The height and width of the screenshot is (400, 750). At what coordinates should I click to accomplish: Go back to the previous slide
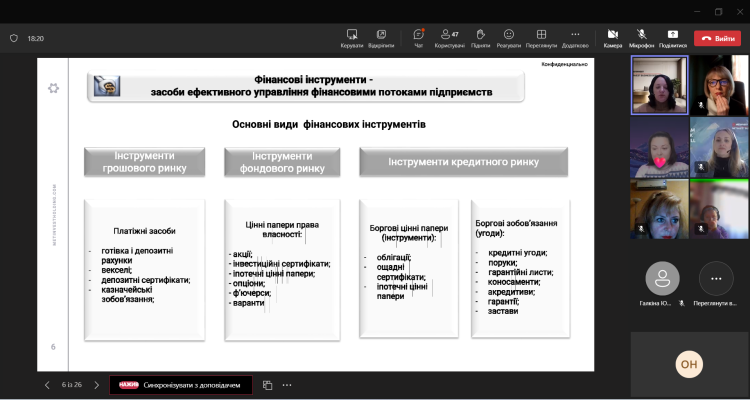tap(47, 384)
